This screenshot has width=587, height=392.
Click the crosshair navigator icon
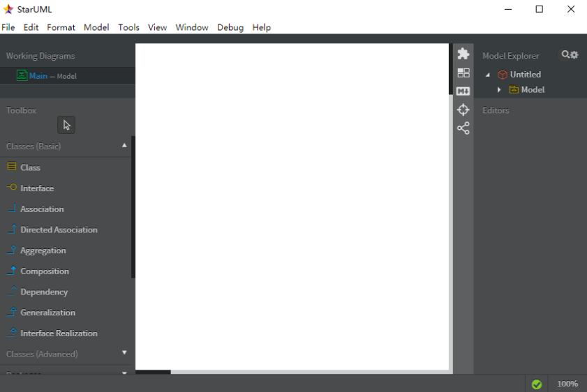click(463, 110)
